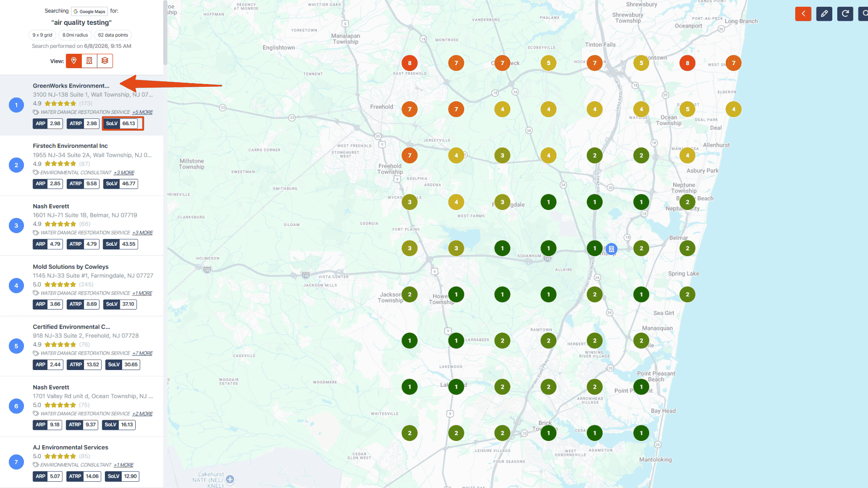The width and height of the screenshot is (868, 488).
Task: Switch to map pin view
Action: pos(74,61)
